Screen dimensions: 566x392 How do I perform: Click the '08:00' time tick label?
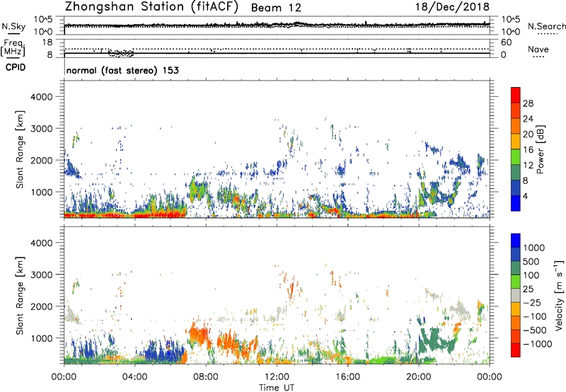pyautogui.click(x=206, y=377)
